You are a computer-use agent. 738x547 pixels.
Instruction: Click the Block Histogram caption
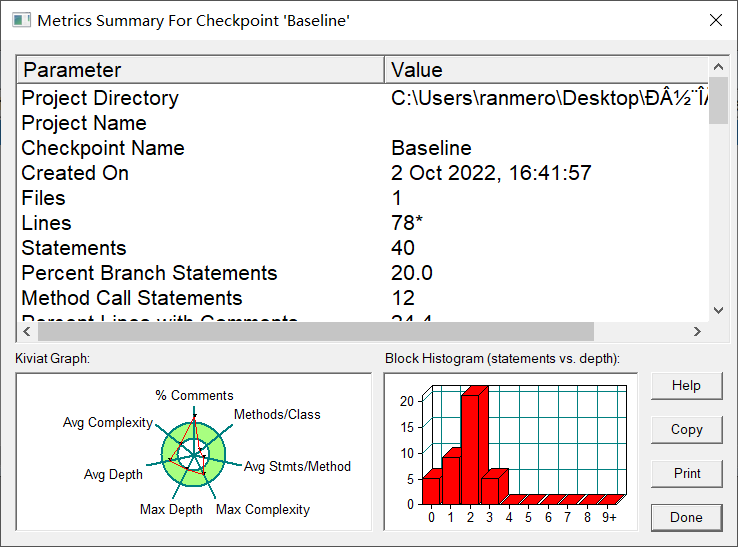coord(502,358)
